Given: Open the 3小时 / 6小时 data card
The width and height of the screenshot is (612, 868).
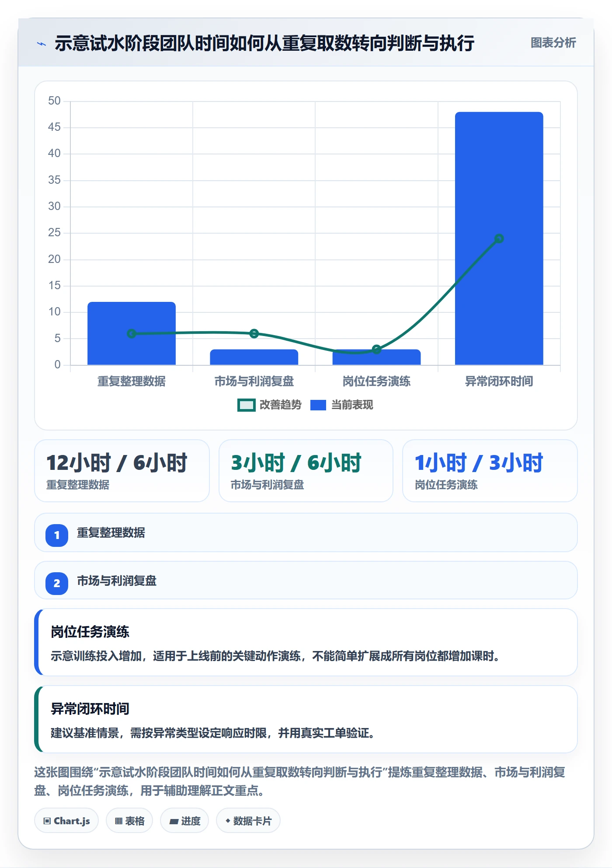Looking at the screenshot, I should pyautogui.click(x=306, y=471).
